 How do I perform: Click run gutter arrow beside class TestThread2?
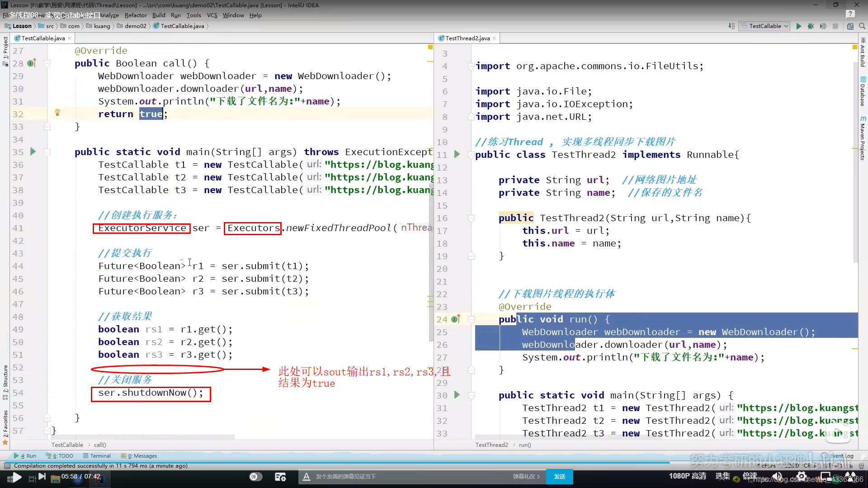coord(457,154)
